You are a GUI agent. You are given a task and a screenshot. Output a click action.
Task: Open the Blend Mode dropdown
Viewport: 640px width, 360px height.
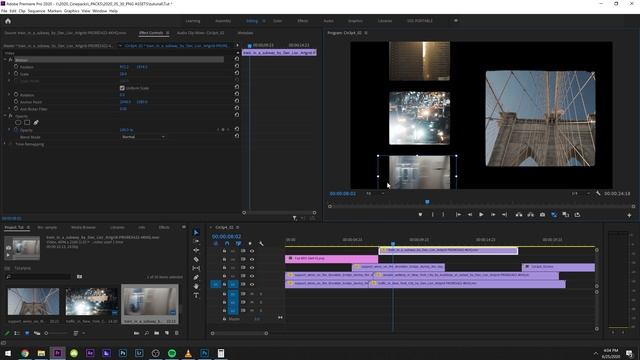(x=143, y=137)
